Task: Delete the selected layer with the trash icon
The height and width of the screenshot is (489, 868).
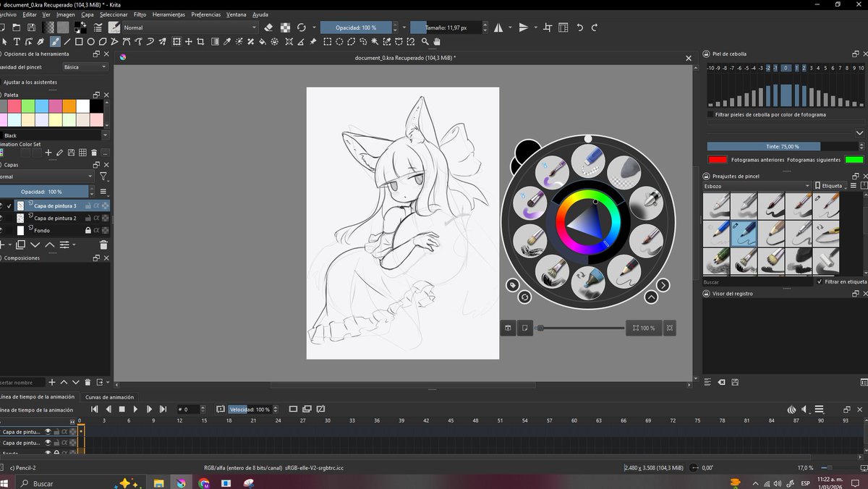Action: (x=103, y=245)
